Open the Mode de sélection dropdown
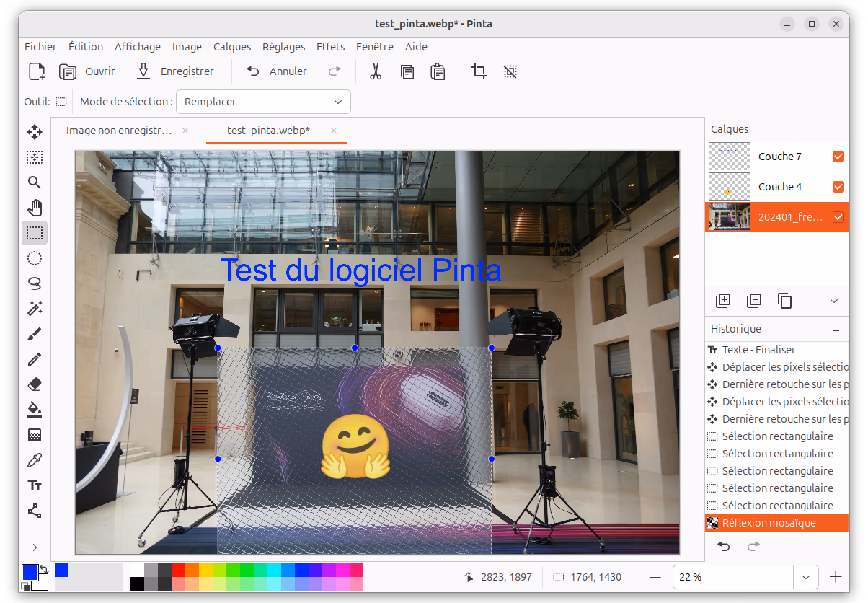868x603 pixels. coord(263,102)
